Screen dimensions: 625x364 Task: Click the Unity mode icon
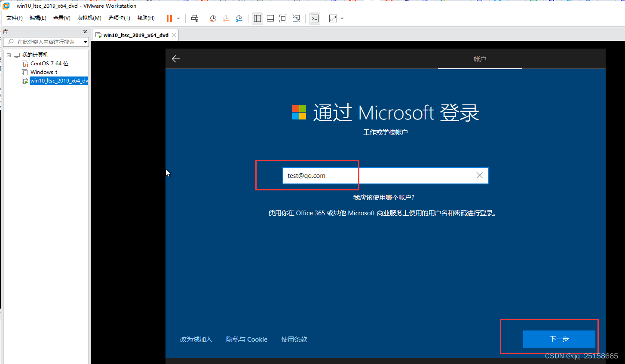tap(296, 18)
